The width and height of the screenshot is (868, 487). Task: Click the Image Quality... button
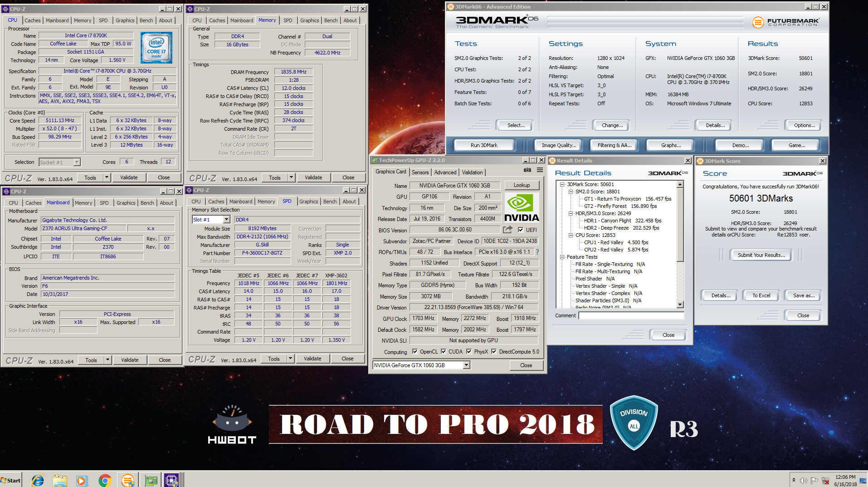pyautogui.click(x=559, y=145)
